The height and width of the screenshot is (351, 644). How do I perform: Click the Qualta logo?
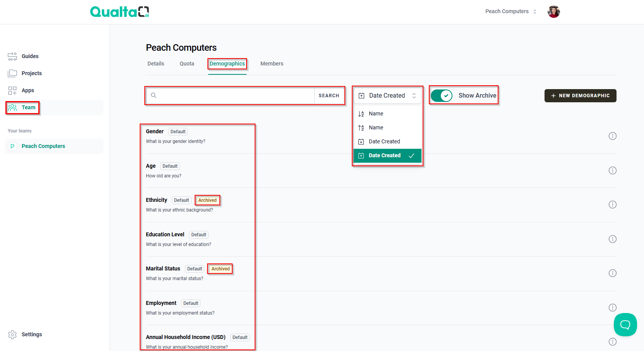tap(120, 12)
